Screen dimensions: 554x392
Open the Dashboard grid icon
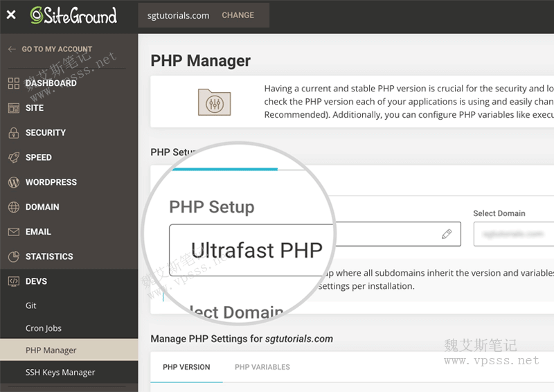click(x=14, y=83)
